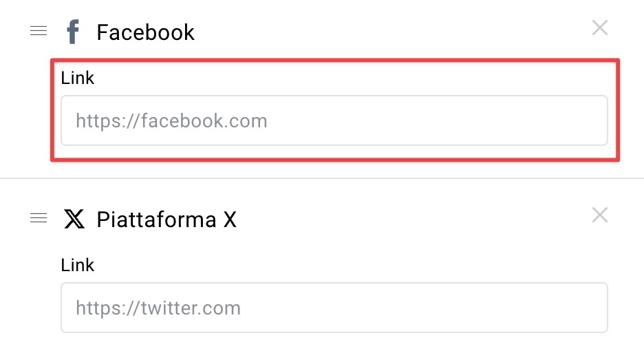The height and width of the screenshot is (351, 644).
Task: Click the Link label under Facebook
Action: [x=78, y=78]
